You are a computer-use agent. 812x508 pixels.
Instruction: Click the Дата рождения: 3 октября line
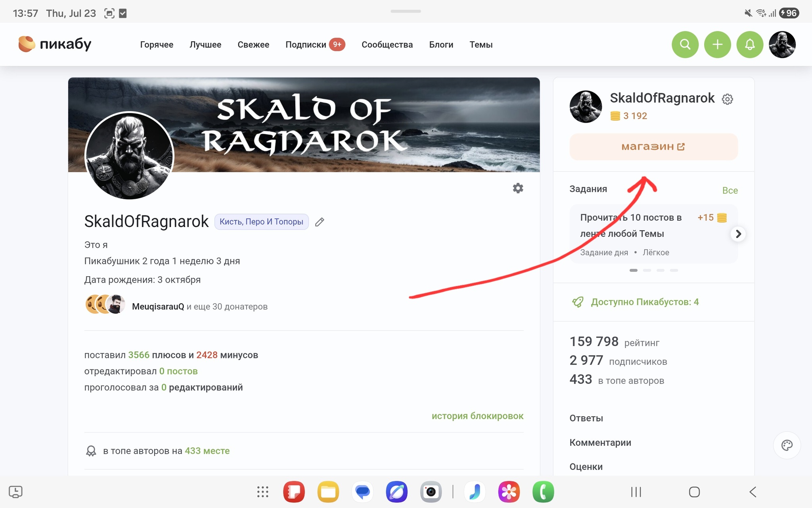coord(142,280)
